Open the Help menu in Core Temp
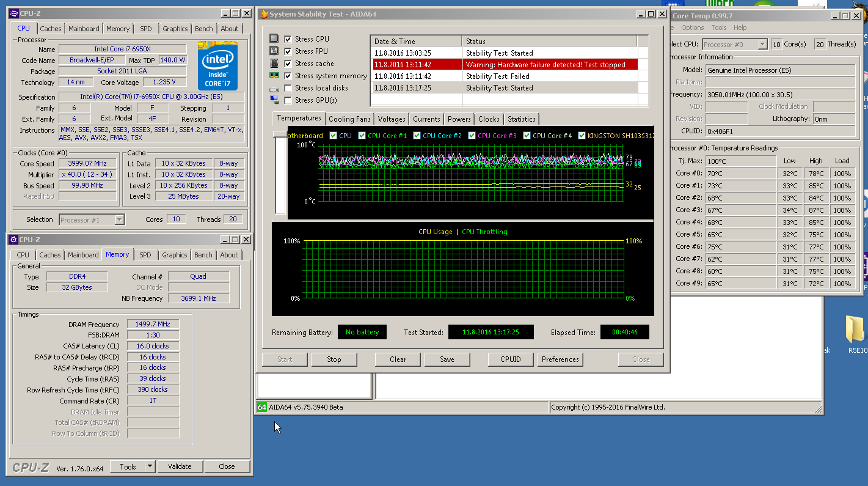The width and height of the screenshot is (868, 486). click(x=740, y=28)
